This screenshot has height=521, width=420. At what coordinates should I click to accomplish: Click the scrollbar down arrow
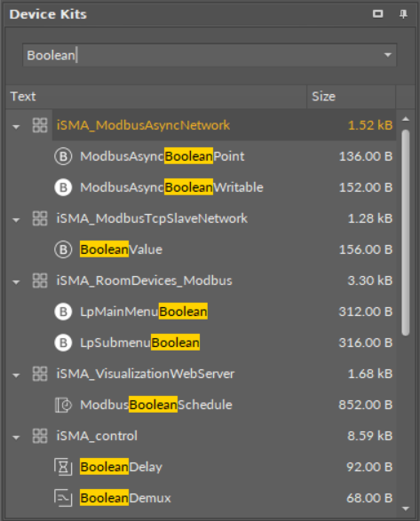406,509
